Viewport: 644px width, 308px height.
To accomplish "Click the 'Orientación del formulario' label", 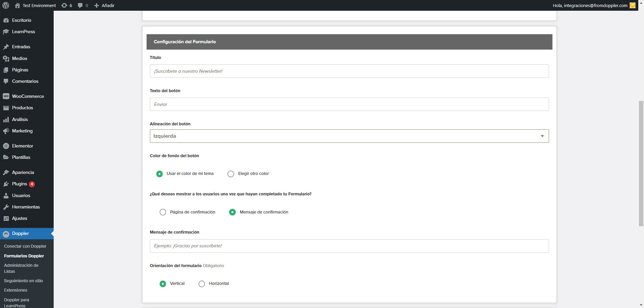I will click(x=176, y=266).
